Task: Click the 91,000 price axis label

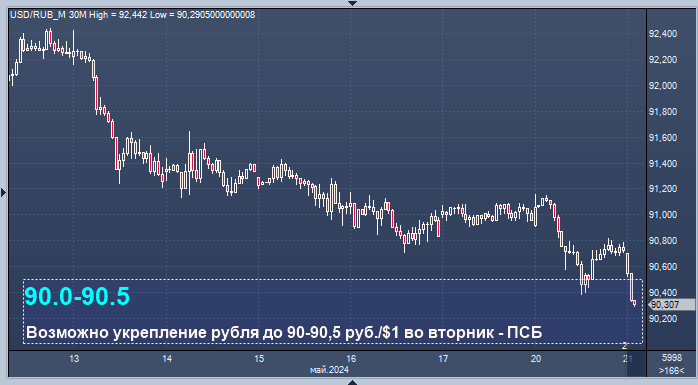Action: 663,215
